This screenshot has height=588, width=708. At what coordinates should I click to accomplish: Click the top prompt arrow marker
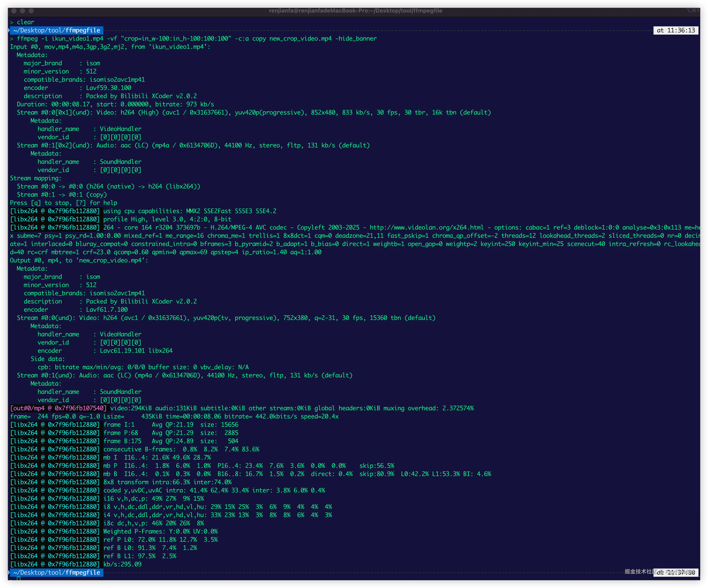point(9,30)
